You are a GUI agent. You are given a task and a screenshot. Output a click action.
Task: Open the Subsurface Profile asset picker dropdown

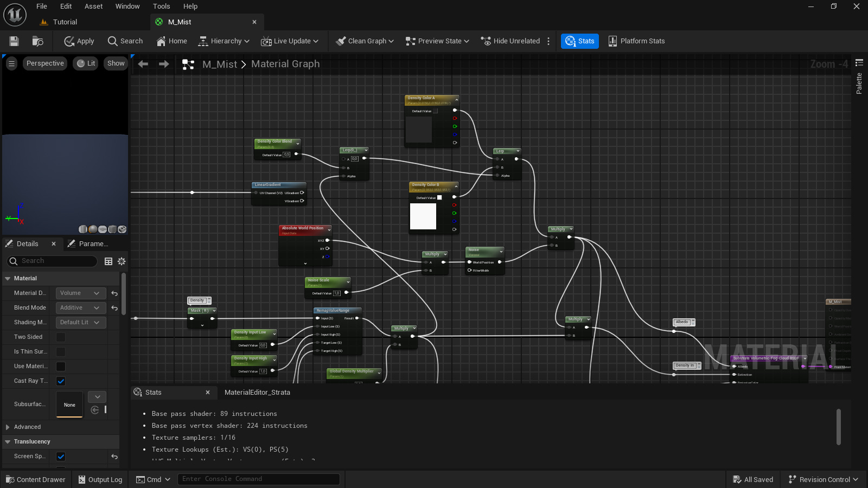(97, 397)
